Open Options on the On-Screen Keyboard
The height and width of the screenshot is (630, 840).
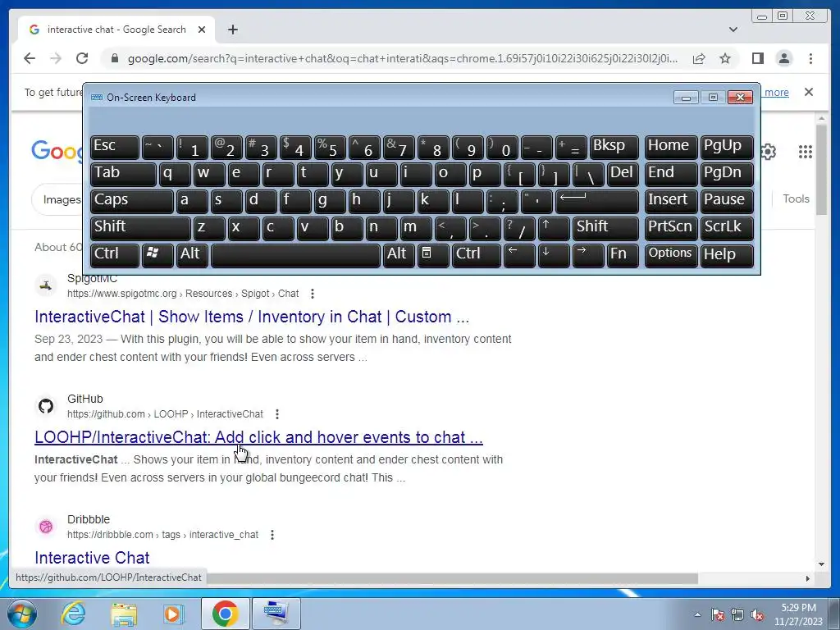pyautogui.click(x=671, y=255)
